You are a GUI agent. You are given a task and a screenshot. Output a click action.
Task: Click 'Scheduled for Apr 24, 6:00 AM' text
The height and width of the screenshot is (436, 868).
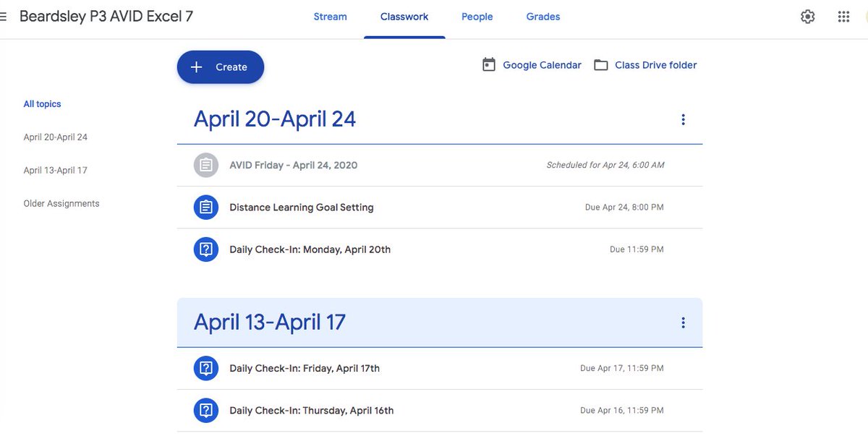[605, 165]
